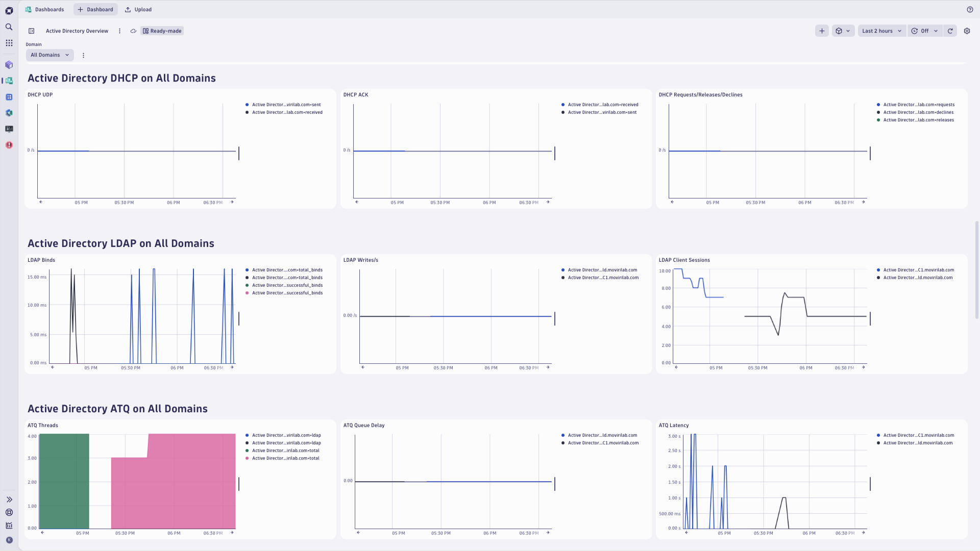Click ATQ Queue Delay C1.movirilab.com legend entry
980x551 pixels.
click(600, 443)
